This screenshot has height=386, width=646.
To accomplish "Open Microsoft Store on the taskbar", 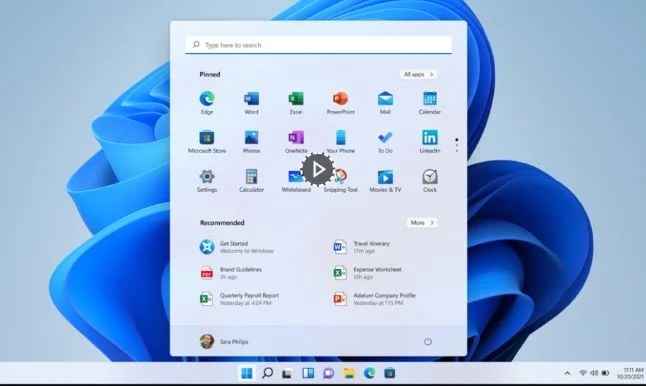I will [x=390, y=373].
